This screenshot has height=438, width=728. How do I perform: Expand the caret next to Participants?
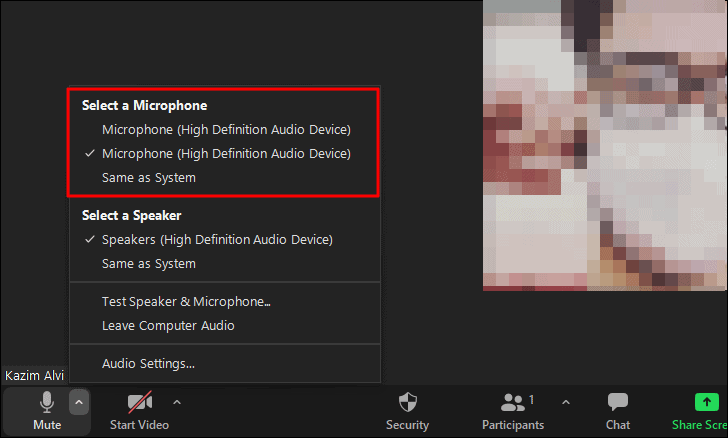click(566, 402)
